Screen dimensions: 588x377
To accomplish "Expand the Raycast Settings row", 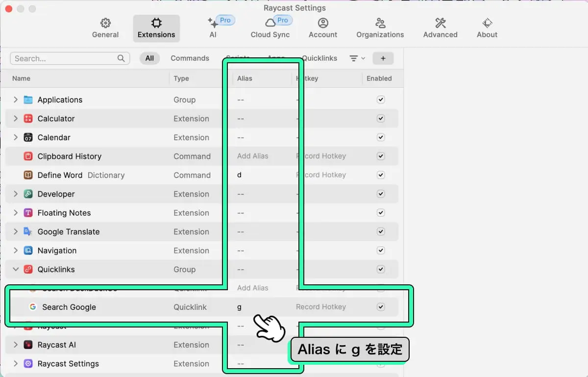I will tap(16, 364).
